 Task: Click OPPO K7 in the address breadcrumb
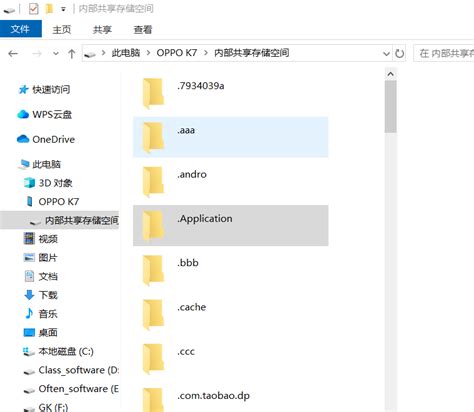coord(177,53)
